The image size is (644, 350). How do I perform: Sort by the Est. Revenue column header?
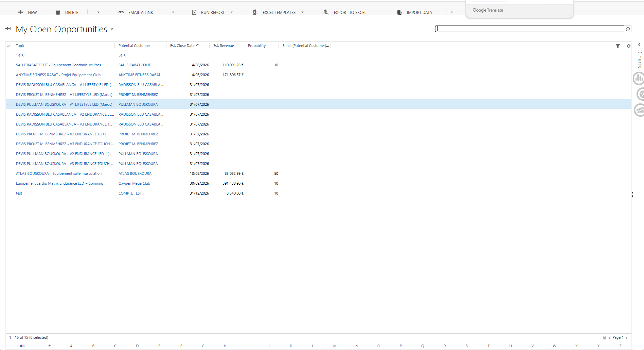pyautogui.click(x=223, y=46)
